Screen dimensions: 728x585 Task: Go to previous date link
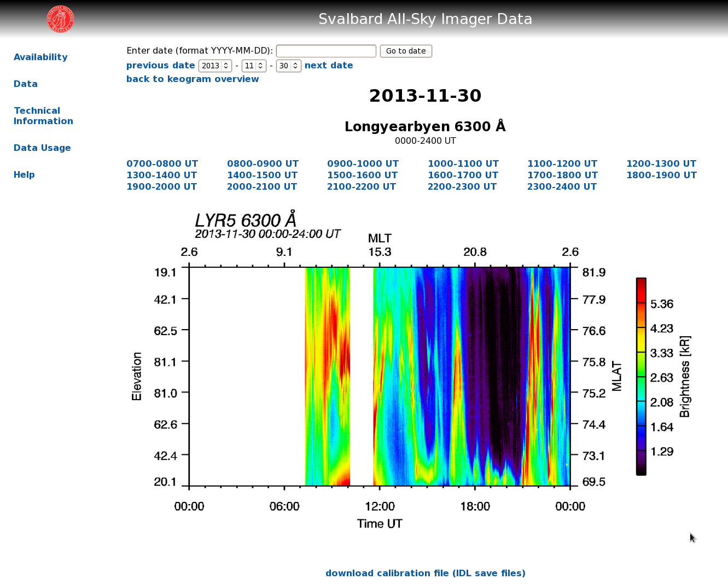click(x=160, y=65)
